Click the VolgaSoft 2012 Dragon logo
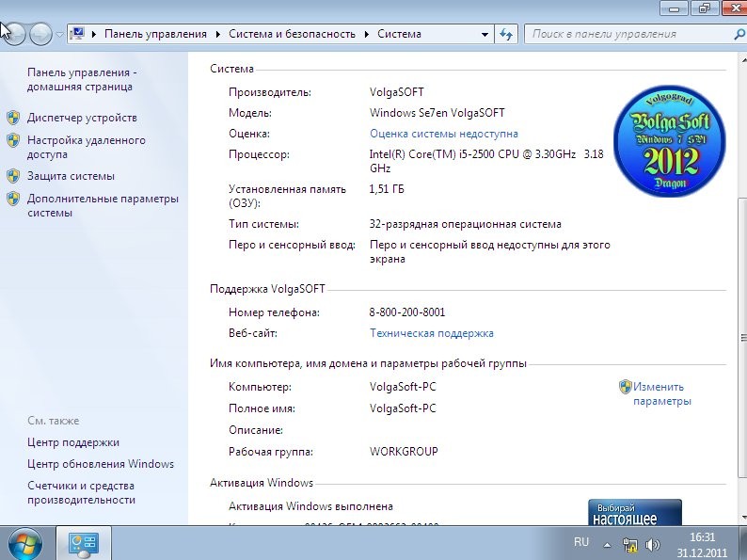The width and height of the screenshot is (747, 560). tap(670, 141)
